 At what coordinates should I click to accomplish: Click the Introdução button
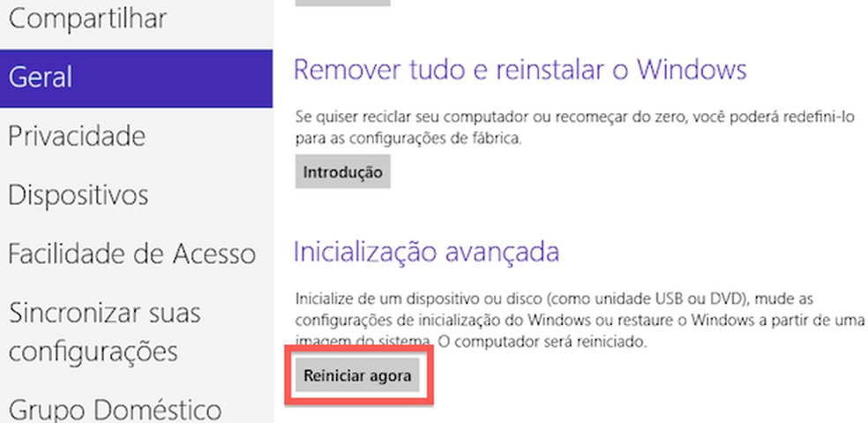pos(342,172)
